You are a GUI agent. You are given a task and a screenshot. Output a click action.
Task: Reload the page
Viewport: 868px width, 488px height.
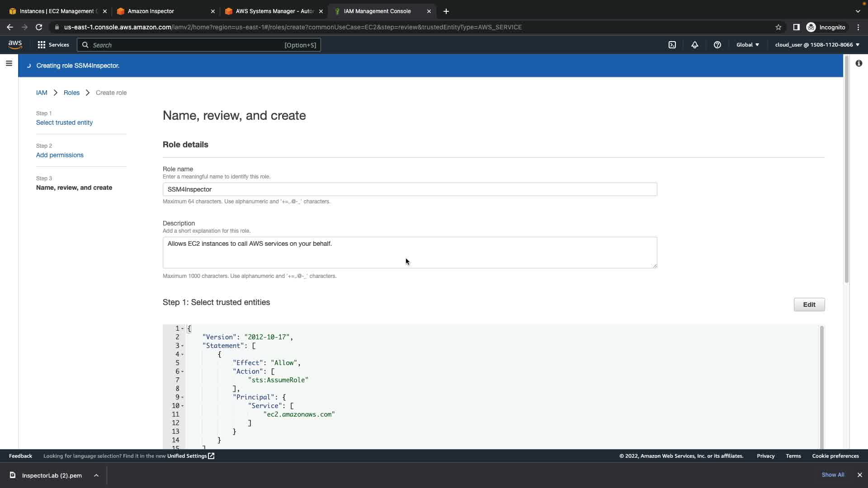click(x=39, y=27)
